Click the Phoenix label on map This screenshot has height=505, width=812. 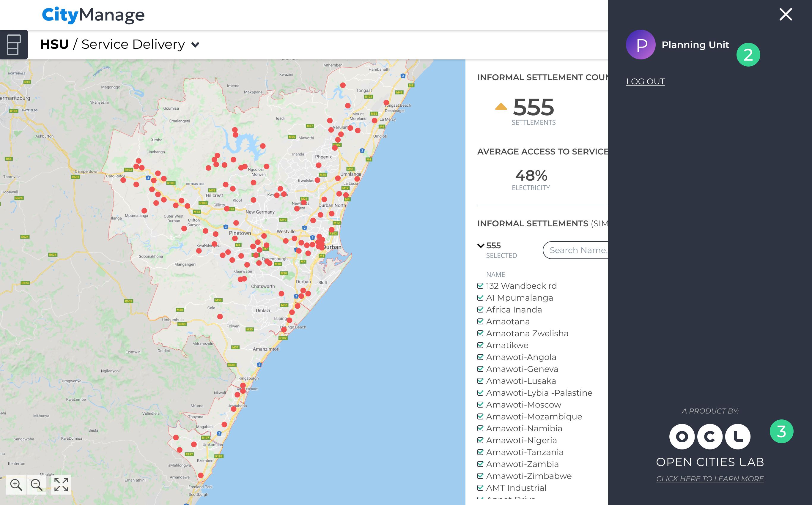[x=323, y=157]
